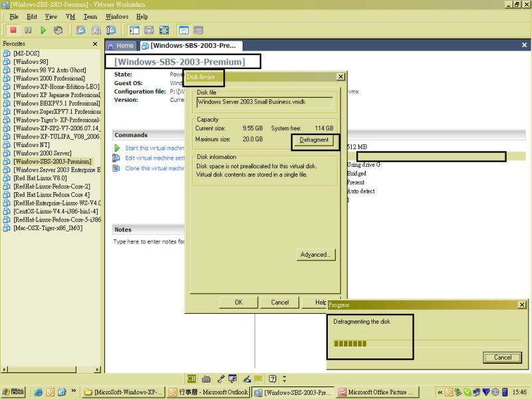Open the Windows menu

(117, 16)
